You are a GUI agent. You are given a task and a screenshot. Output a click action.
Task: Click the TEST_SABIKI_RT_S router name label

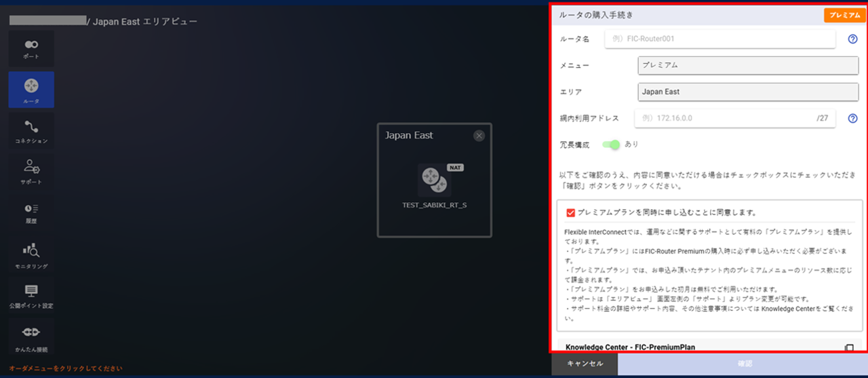pyautogui.click(x=434, y=205)
